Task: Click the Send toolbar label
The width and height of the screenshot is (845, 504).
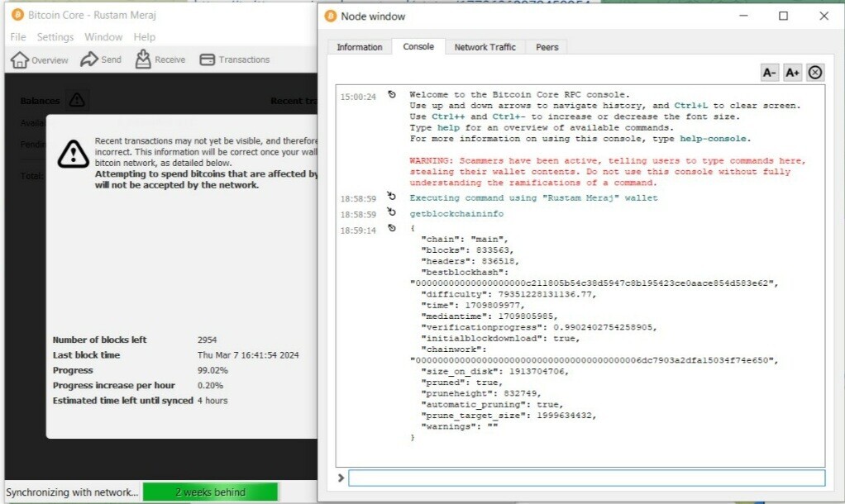Action: (111, 59)
